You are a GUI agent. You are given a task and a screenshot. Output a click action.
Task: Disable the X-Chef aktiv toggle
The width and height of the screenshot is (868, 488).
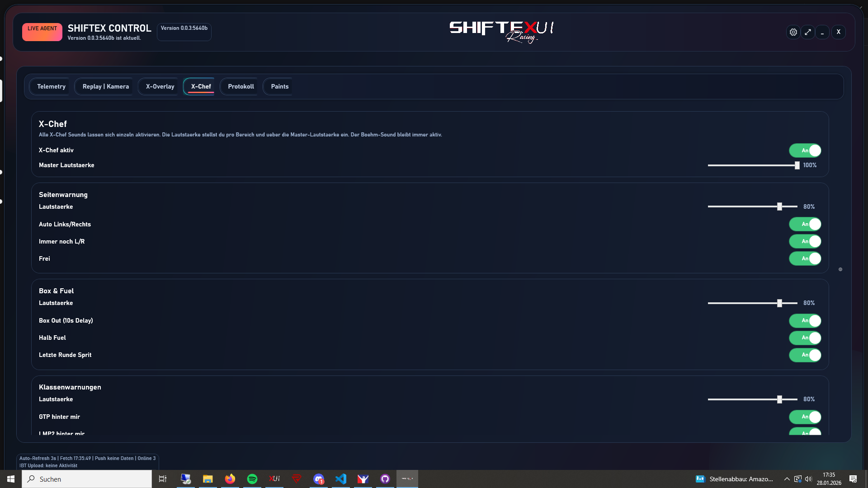(x=805, y=150)
